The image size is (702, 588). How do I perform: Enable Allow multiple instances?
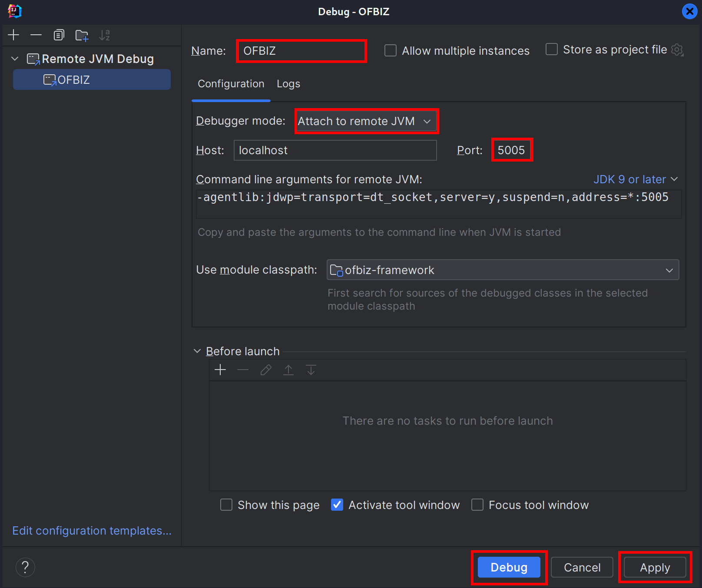click(391, 50)
